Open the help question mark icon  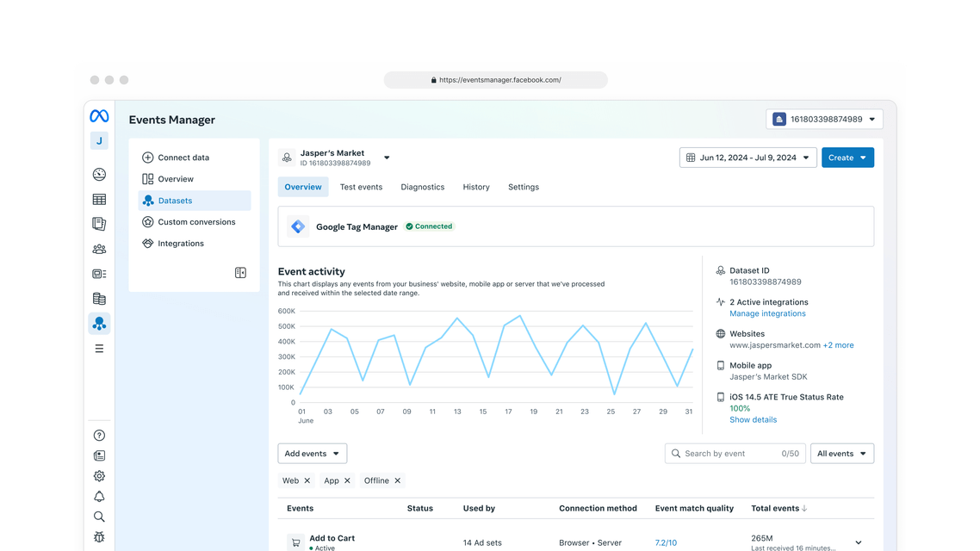coord(99,436)
